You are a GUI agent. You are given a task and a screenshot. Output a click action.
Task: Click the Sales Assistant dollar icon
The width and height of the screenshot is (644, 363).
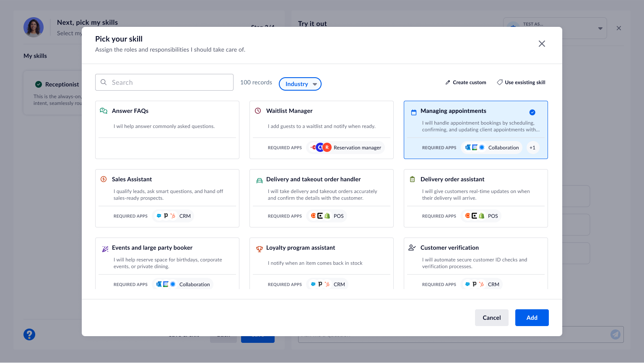click(x=104, y=179)
